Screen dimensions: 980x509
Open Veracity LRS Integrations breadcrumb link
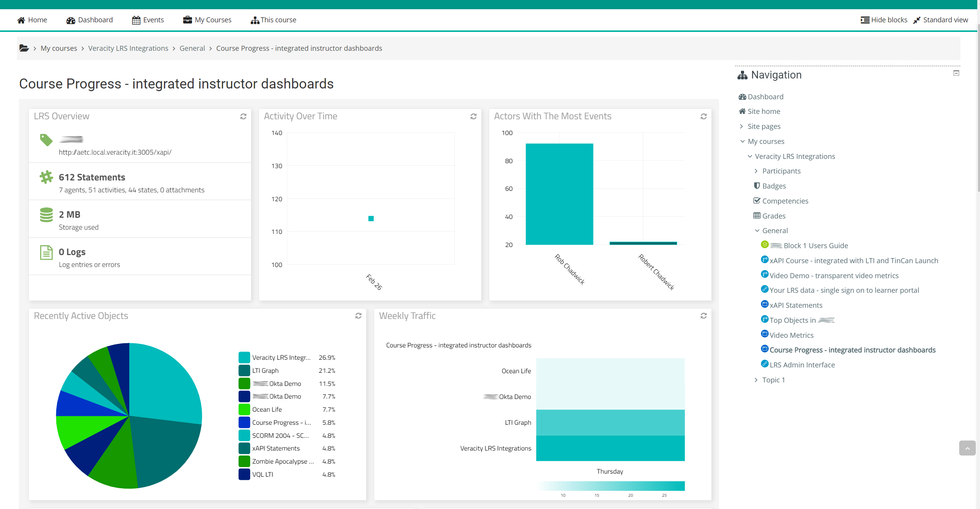point(128,48)
